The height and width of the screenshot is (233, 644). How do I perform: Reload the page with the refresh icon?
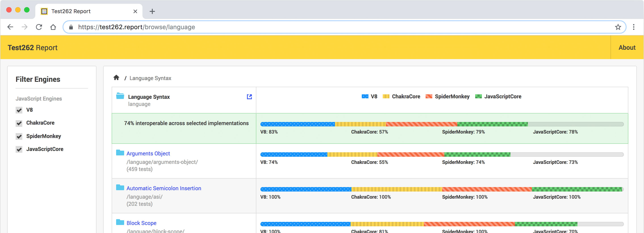(x=39, y=27)
